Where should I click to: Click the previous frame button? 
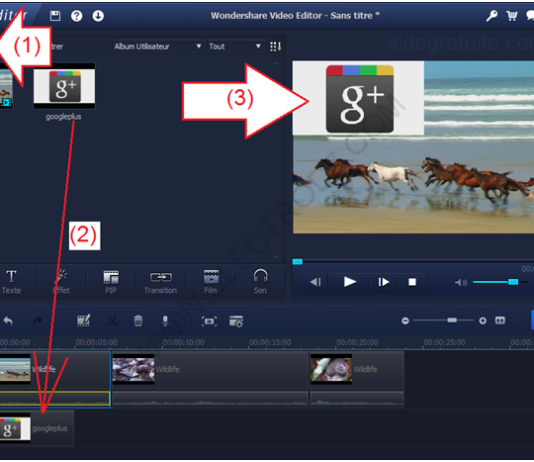[x=315, y=282]
